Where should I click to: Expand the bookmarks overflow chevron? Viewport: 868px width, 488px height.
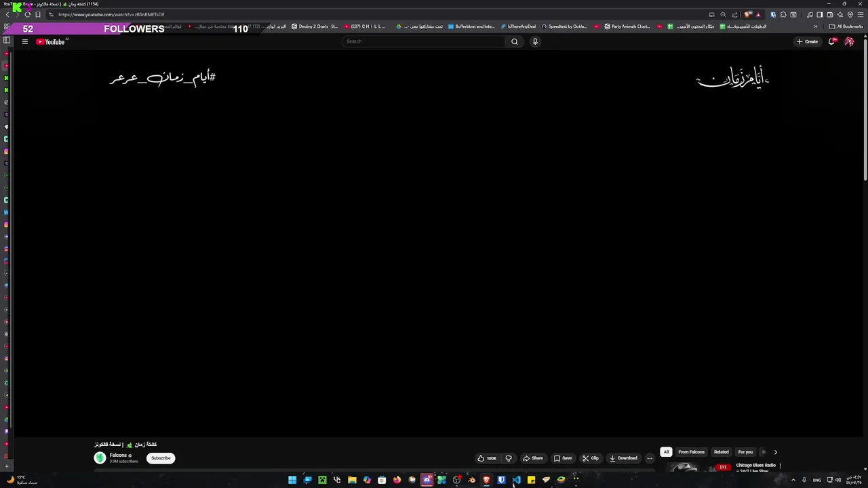[816, 26]
